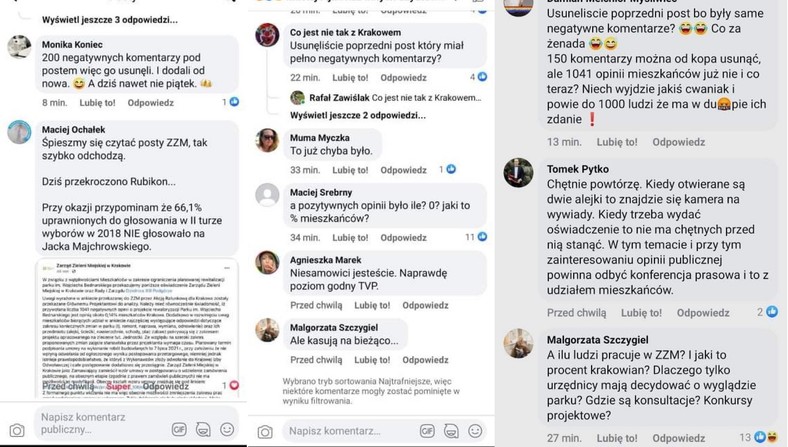This screenshot has height=447, width=788.
Task: Open emoji smiley in 'Napisz komentarz publiczny' box
Action: pyautogui.click(x=227, y=429)
